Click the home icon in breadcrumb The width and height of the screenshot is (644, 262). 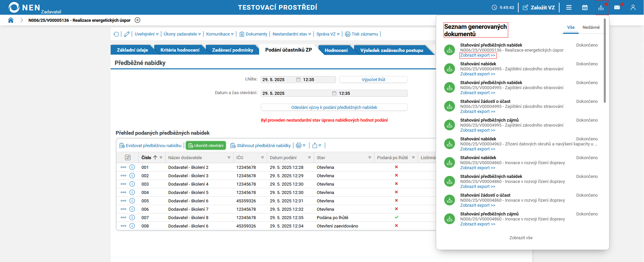[x=11, y=20]
